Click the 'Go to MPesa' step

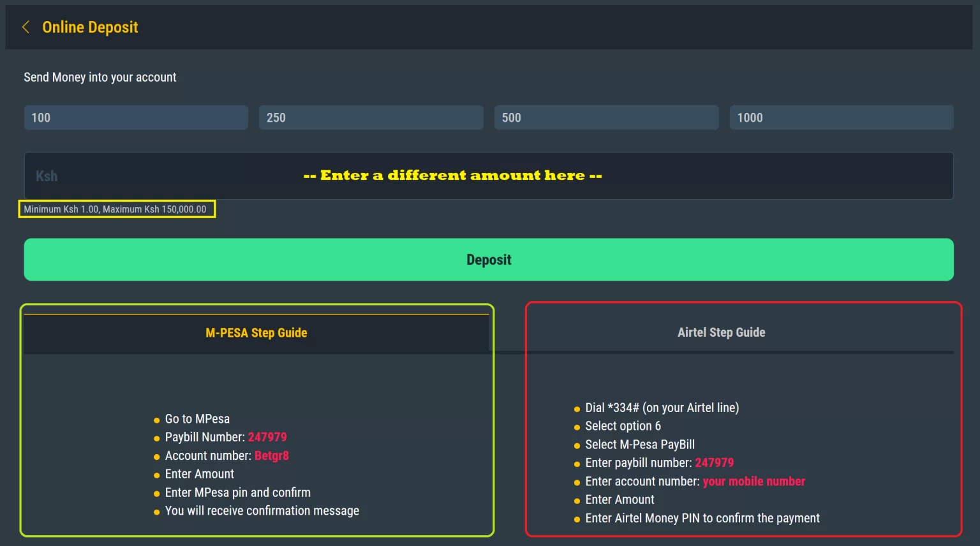click(x=197, y=419)
